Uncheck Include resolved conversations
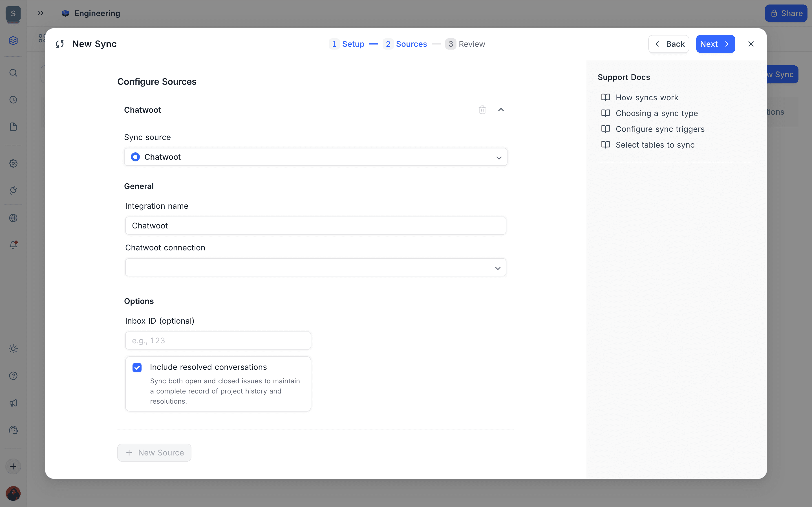Screen dimensions: 812x507 (137, 367)
